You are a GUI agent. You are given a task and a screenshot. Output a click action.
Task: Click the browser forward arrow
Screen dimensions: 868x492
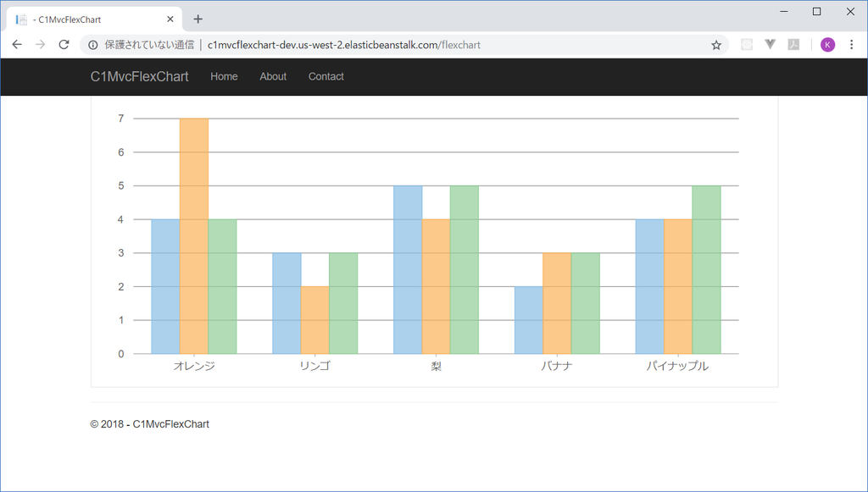point(41,45)
